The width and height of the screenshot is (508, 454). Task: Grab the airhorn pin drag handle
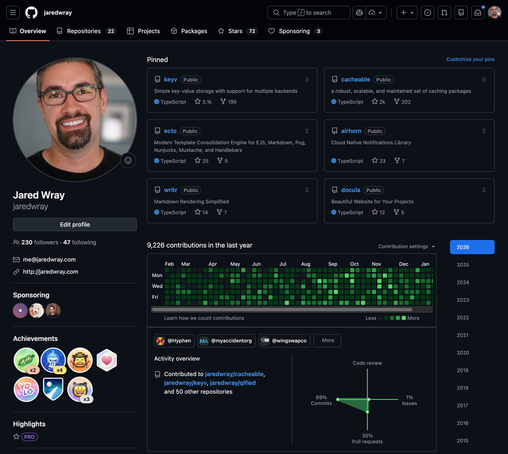(x=484, y=131)
